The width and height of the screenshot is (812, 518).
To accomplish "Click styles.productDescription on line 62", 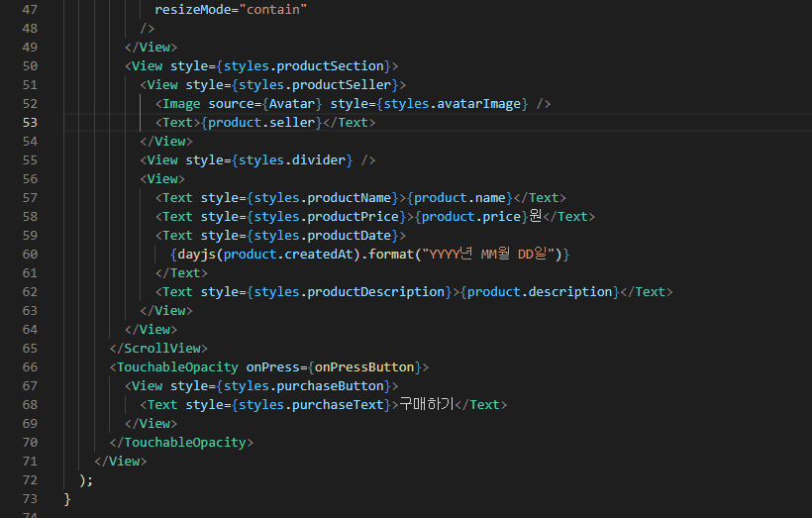I will point(350,291).
